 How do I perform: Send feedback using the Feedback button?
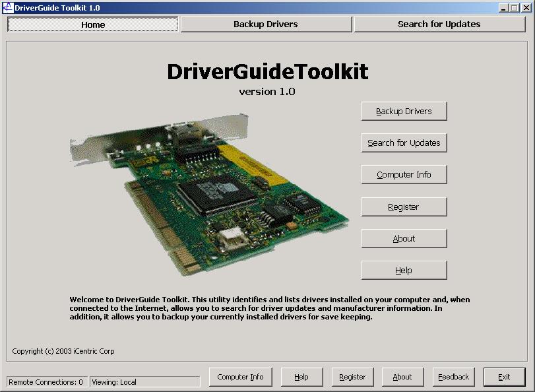453,377
